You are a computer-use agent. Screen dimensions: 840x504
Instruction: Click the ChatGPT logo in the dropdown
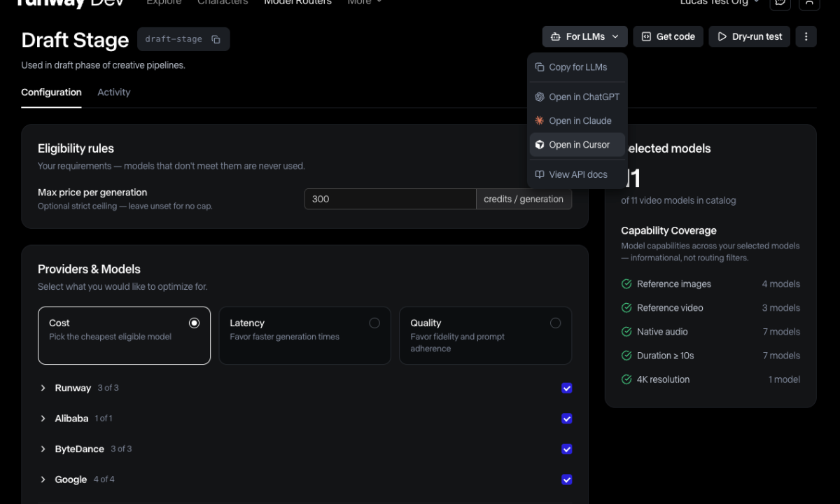pyautogui.click(x=540, y=97)
